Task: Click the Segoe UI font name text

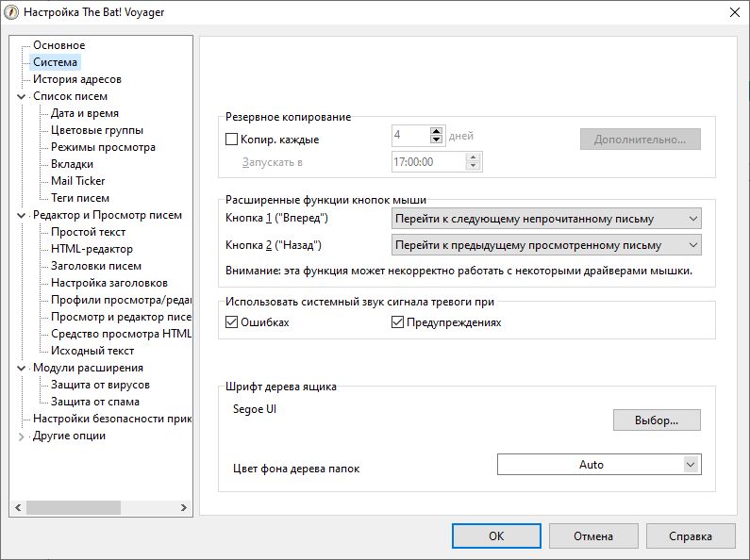Action: 255,409
